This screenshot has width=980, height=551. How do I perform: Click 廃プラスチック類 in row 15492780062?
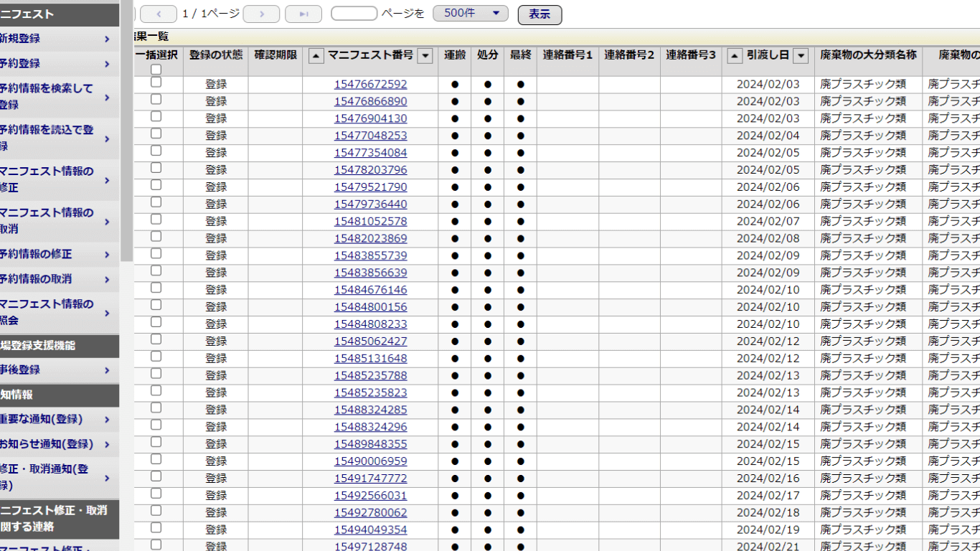coord(863,512)
